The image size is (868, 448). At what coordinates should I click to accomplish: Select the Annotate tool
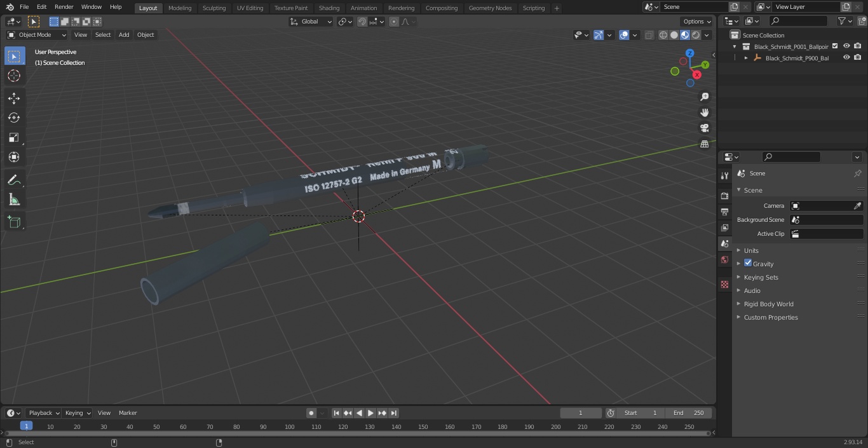pyautogui.click(x=14, y=180)
